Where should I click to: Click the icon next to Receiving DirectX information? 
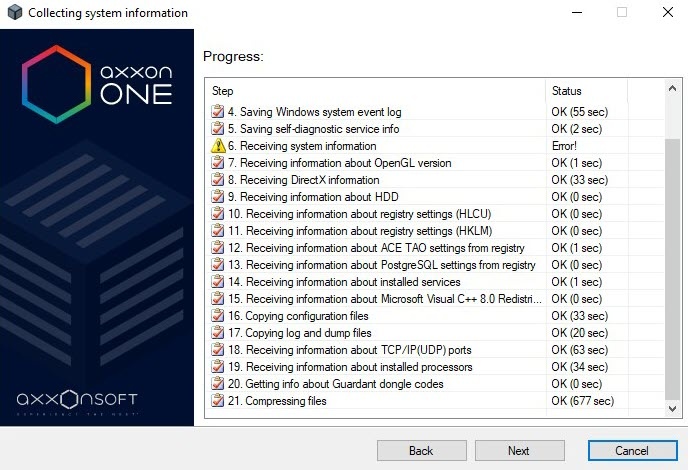[x=218, y=180]
